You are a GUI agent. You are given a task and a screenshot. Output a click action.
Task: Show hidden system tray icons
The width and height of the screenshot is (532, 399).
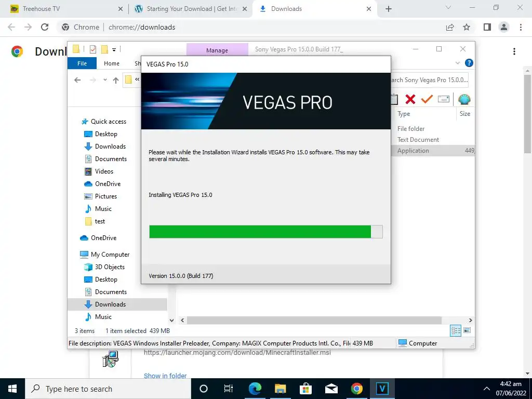(486, 389)
